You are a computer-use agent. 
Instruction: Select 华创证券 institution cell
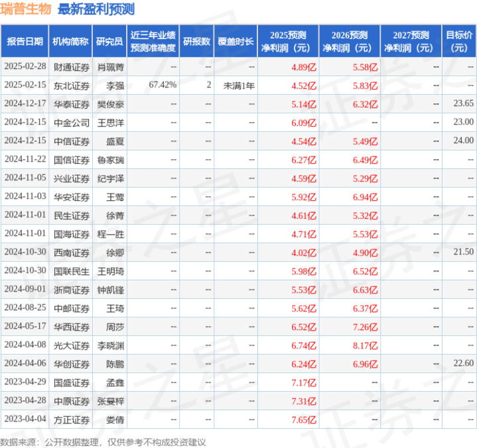[72, 364]
